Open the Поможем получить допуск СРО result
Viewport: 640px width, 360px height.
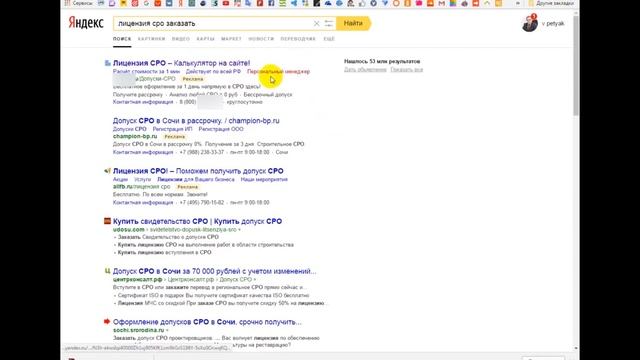point(198,171)
